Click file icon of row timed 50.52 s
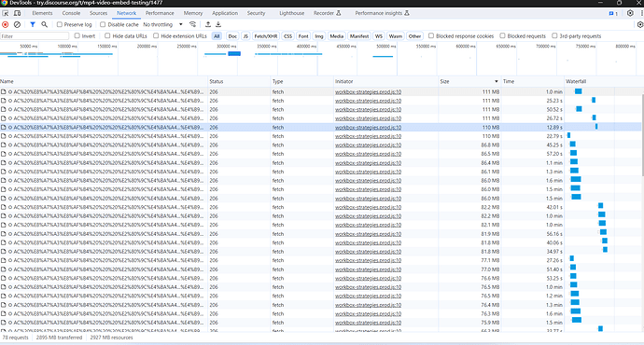Screen dimensions: 644x345 tap(4, 109)
